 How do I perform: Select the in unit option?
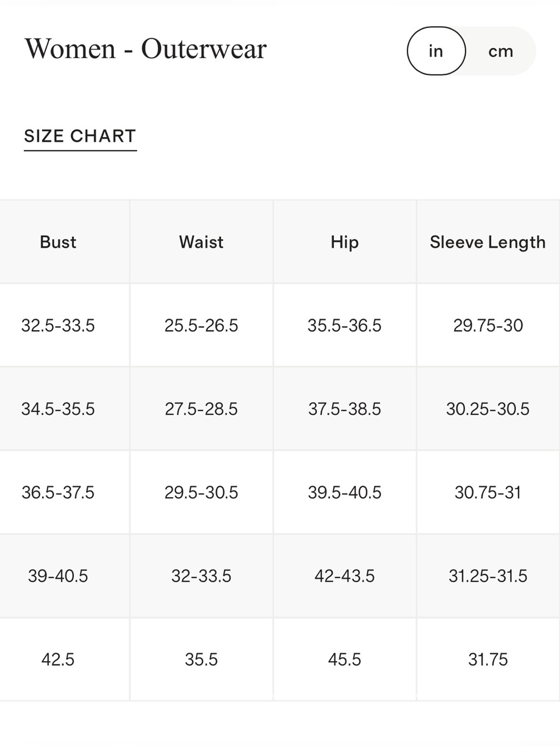436,51
